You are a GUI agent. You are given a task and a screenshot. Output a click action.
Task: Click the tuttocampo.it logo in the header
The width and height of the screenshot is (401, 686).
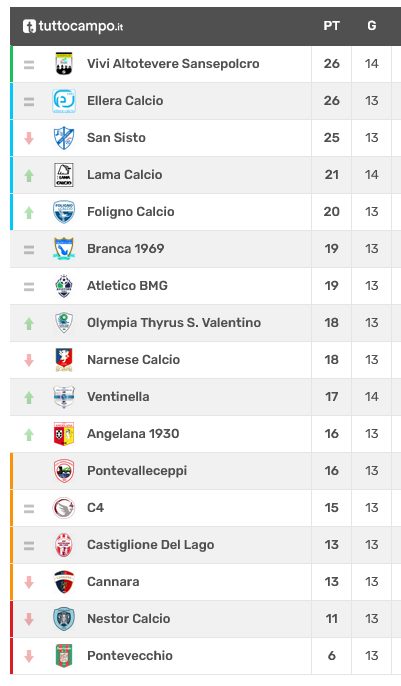[73, 26]
